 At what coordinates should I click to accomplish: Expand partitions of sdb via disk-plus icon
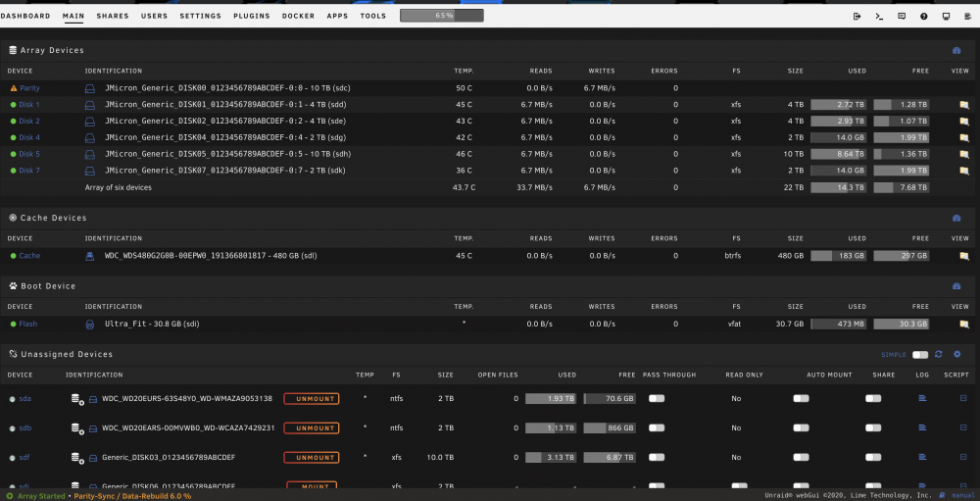point(77,428)
